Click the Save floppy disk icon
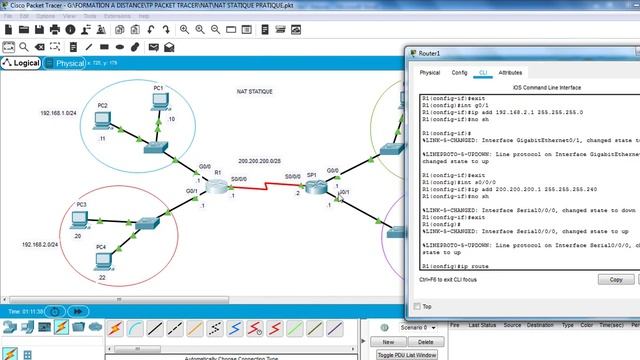 (x=39, y=29)
